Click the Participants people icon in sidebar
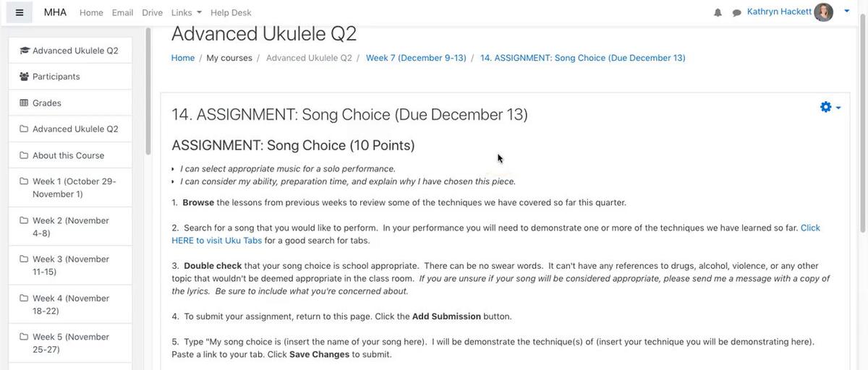Screen dimensions: 868x370 (x=25, y=77)
